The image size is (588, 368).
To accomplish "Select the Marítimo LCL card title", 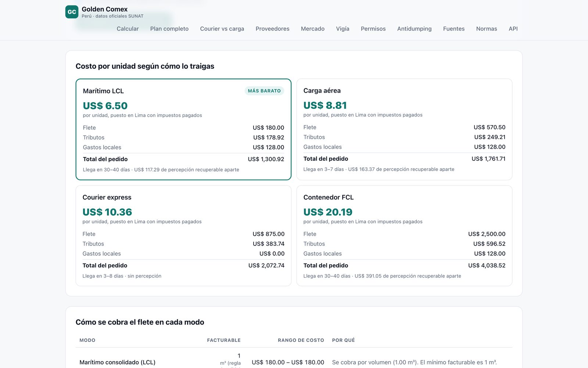I will [x=103, y=91].
